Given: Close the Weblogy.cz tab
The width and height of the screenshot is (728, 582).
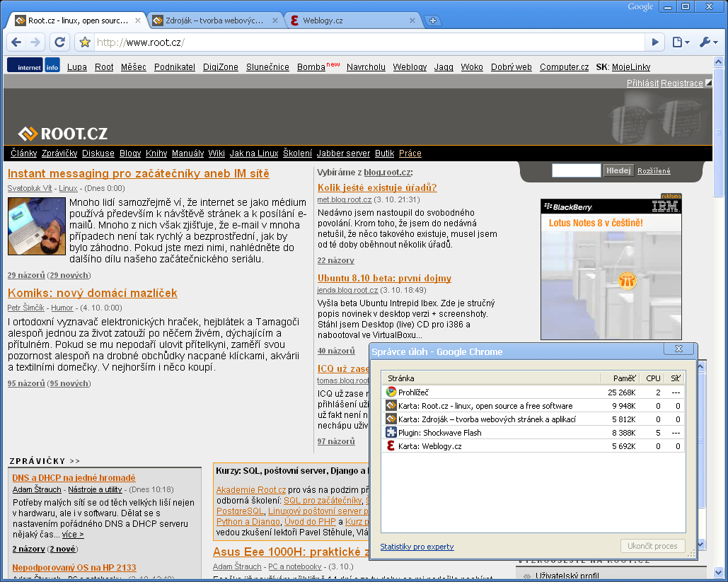Looking at the screenshot, I should click(x=412, y=21).
